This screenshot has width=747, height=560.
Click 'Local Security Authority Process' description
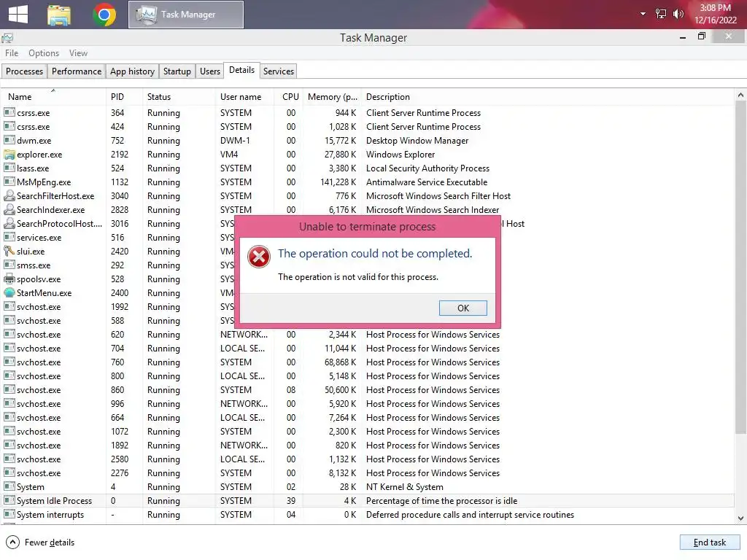click(427, 168)
